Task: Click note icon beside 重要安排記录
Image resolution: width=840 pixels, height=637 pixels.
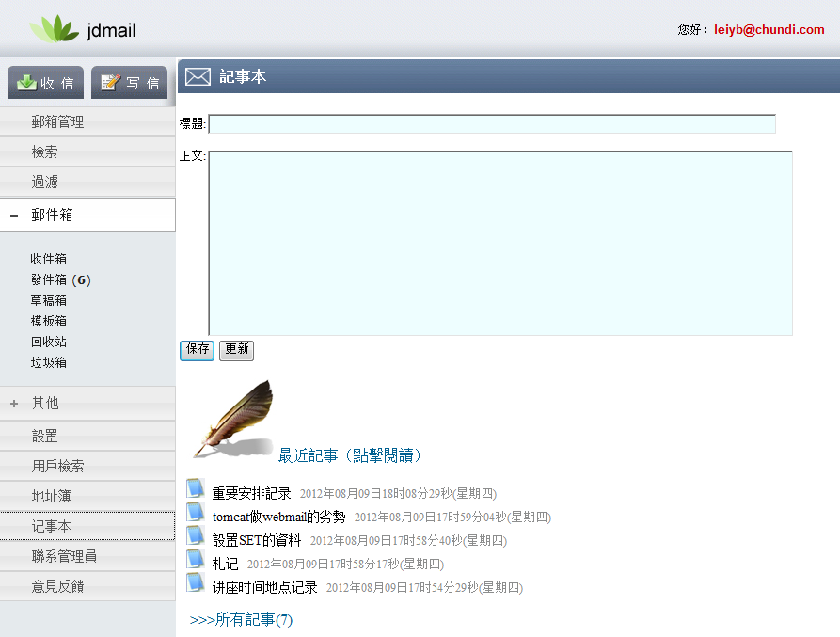Action: [195, 488]
